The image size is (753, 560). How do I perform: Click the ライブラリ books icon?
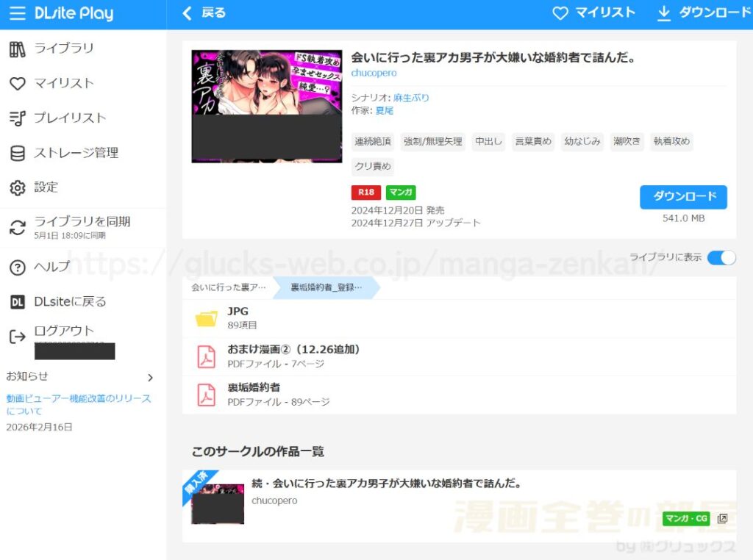tap(18, 49)
